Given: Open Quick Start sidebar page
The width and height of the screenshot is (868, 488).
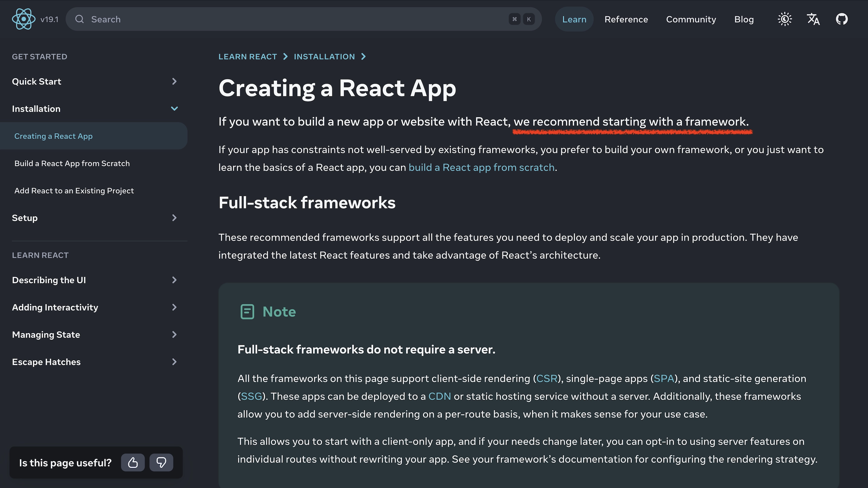Looking at the screenshot, I should click(x=37, y=81).
